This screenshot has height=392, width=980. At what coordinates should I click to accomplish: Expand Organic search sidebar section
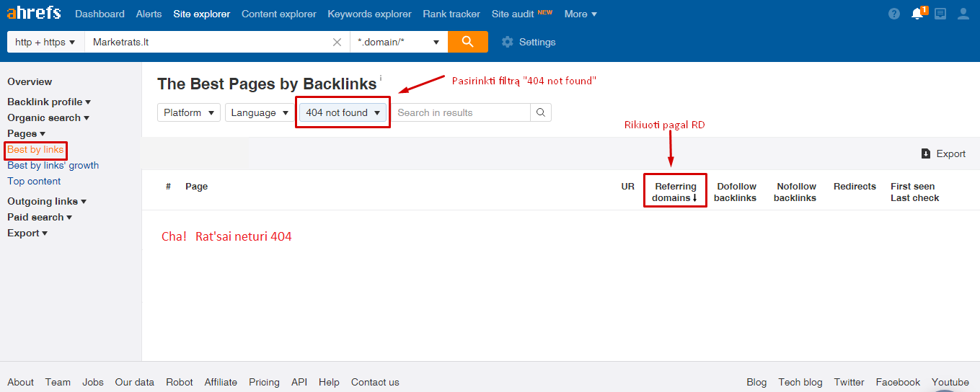48,117
